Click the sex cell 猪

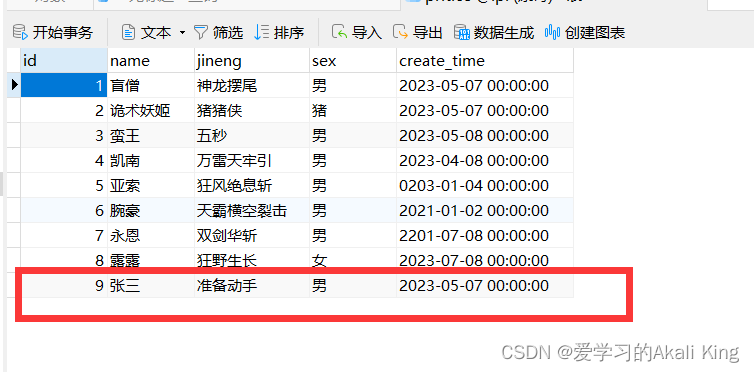tap(353, 111)
